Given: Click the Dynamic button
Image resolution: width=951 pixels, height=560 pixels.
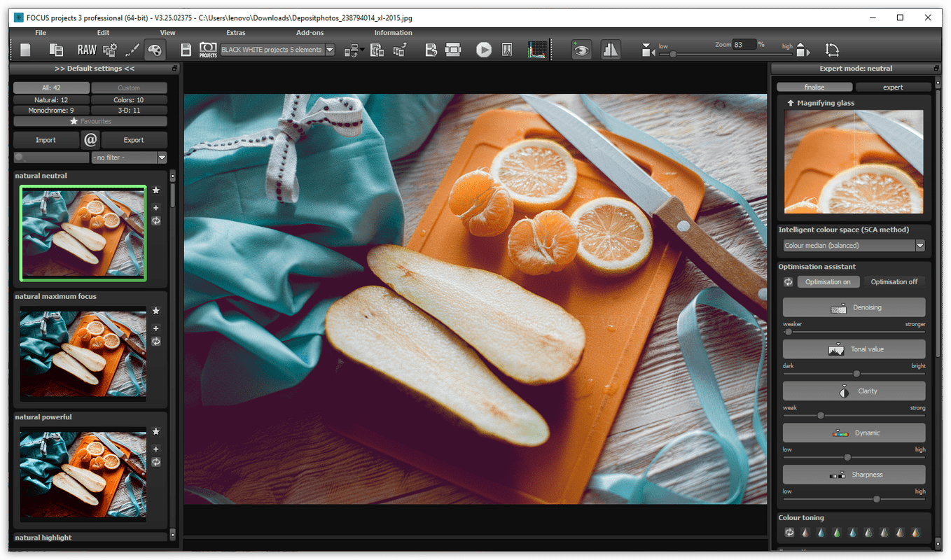Looking at the screenshot, I should (854, 433).
